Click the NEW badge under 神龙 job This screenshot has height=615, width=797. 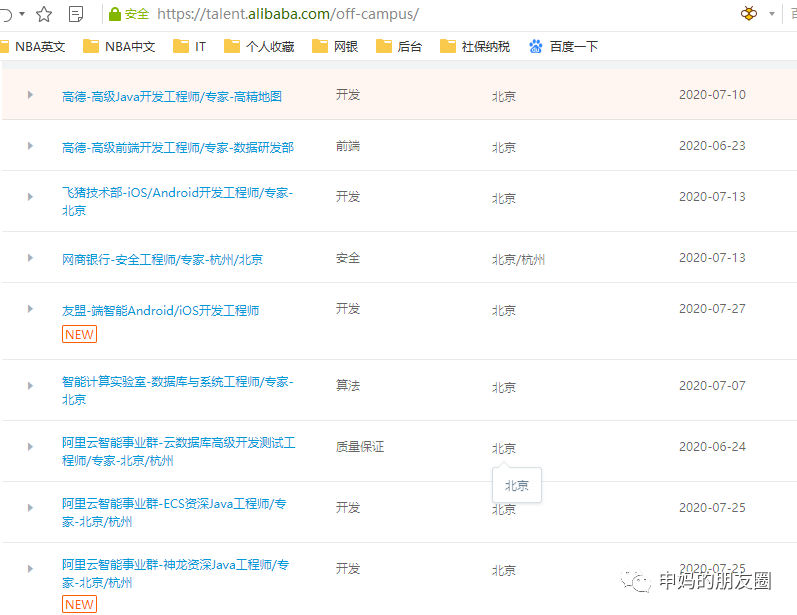79,604
